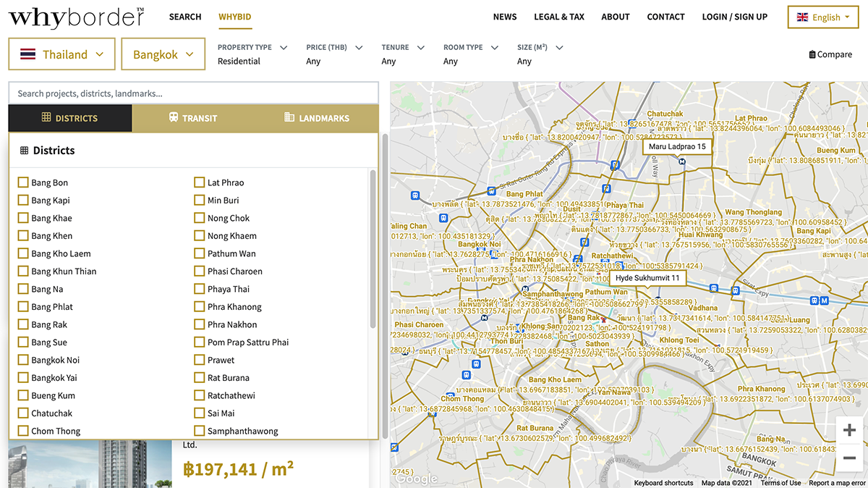Check the Bang Kapi district checkbox
The height and width of the screenshot is (488, 868).
(23, 201)
